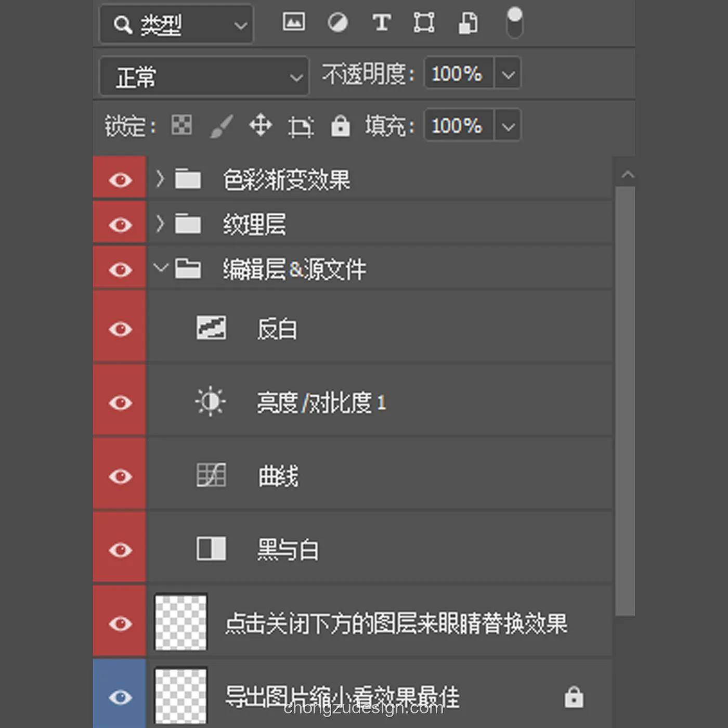Viewport: 728px width, 728px height.
Task: Lock image pixels brush icon
Action: click(x=221, y=126)
